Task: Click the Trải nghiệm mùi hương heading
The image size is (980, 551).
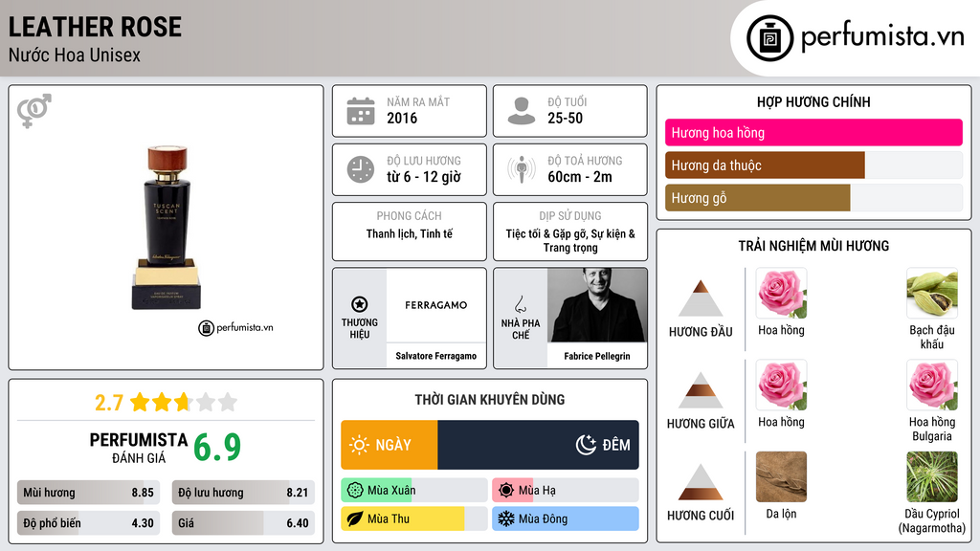Action: 813,246
